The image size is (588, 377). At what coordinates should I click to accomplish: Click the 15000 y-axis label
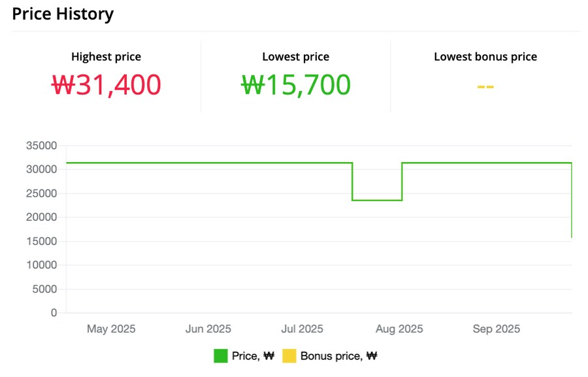pos(42,242)
